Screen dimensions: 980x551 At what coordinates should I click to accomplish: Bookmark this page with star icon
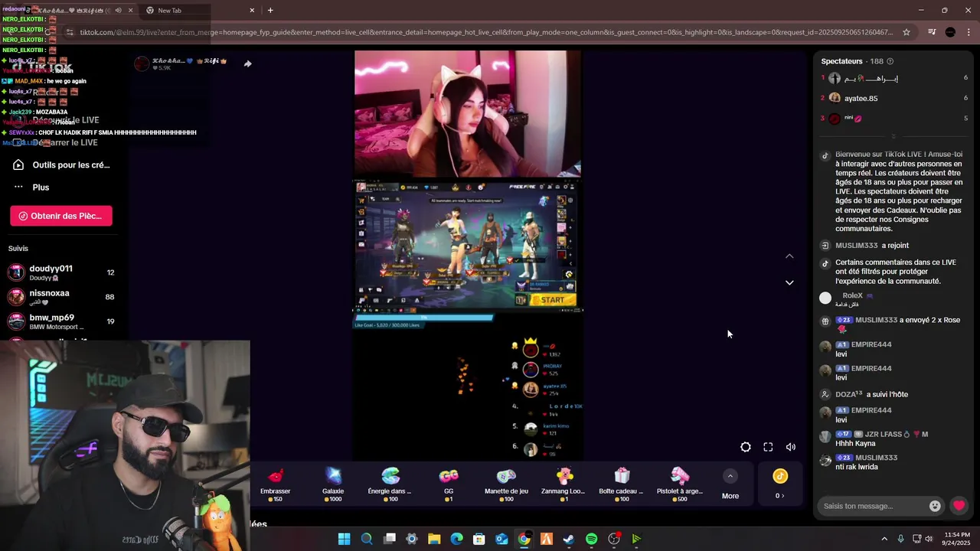tap(906, 32)
